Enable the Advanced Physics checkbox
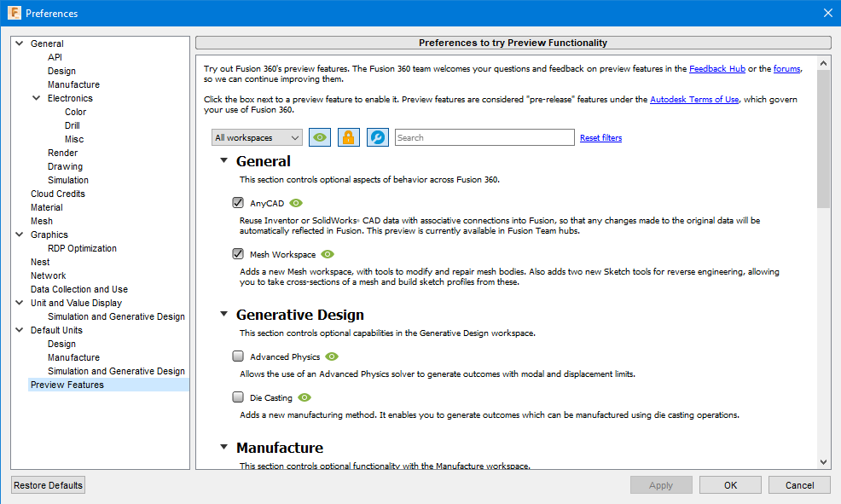841x504 pixels. (x=238, y=356)
